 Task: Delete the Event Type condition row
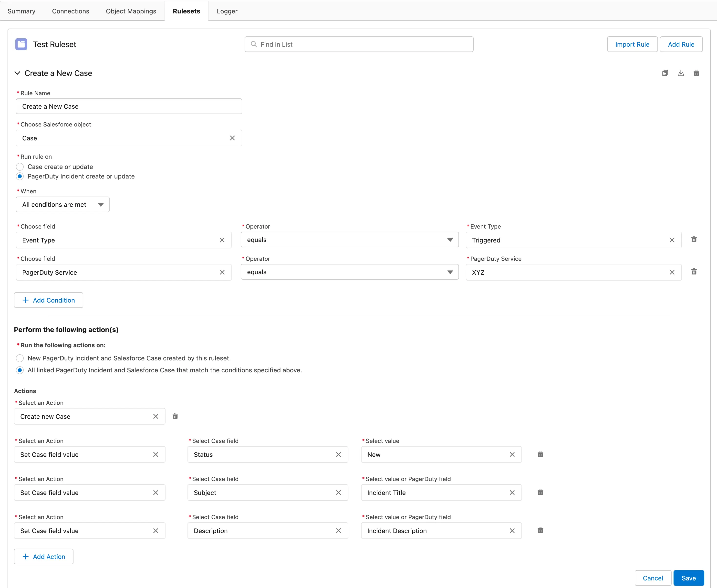pyautogui.click(x=694, y=240)
